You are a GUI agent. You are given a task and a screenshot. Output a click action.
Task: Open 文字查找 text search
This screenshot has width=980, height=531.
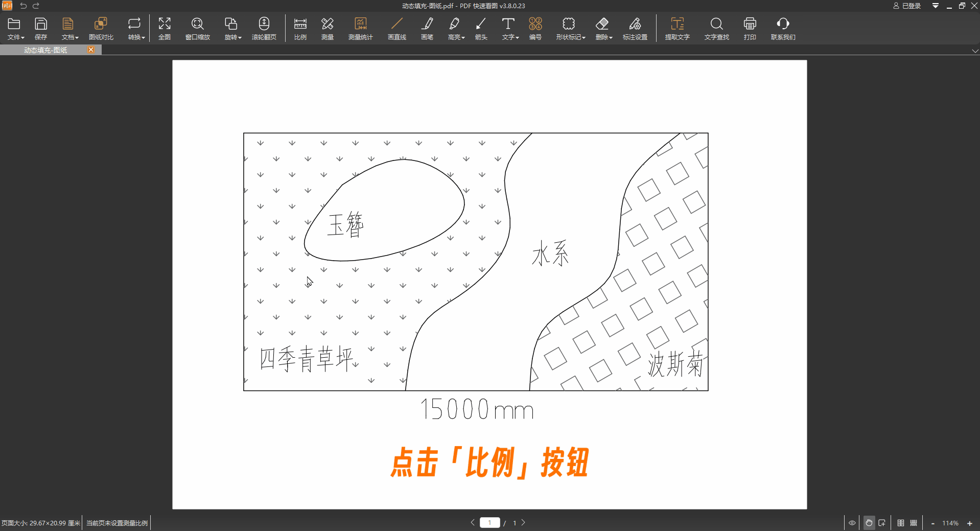pyautogui.click(x=717, y=29)
